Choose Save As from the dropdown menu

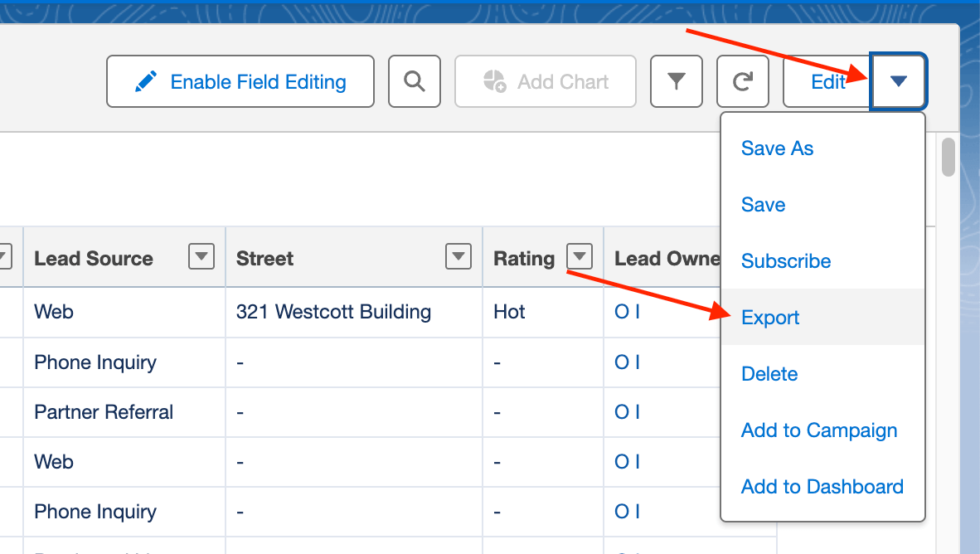777,148
